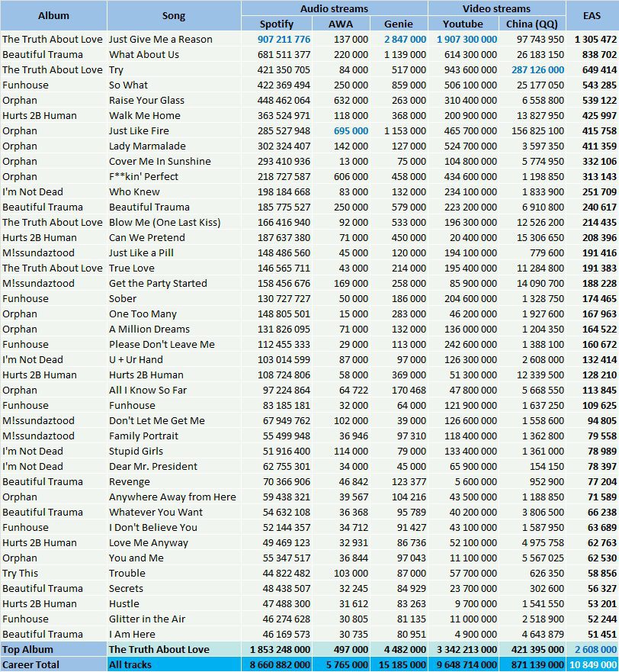Click the song 'Anywhere Away from Here'

pos(172,497)
